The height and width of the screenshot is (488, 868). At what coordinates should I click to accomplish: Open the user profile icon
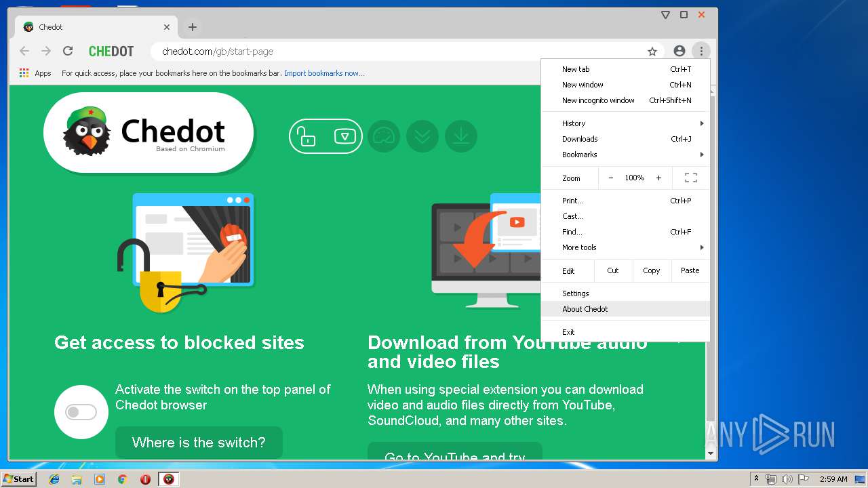point(679,51)
